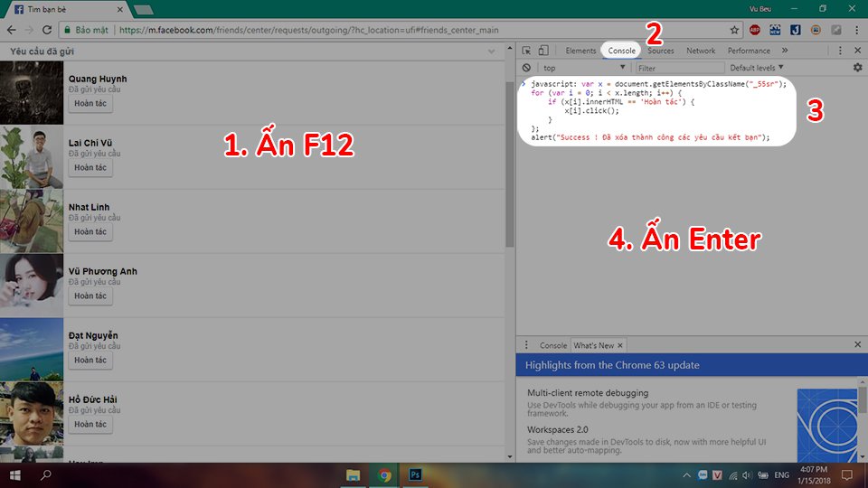This screenshot has width=868, height=488.
Task: Open a new browser tab
Action: coord(144,9)
